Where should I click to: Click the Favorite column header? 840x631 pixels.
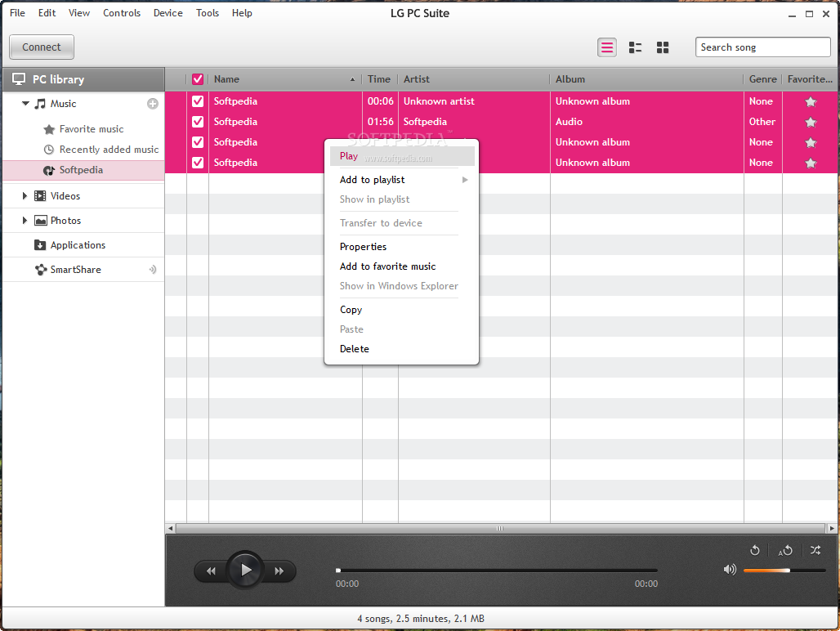point(810,79)
